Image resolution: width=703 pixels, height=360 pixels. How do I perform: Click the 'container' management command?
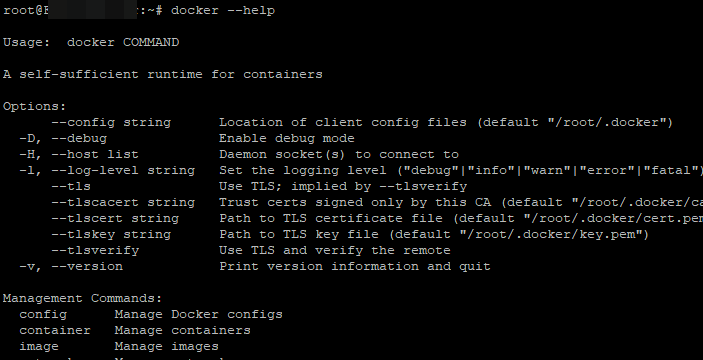point(55,330)
